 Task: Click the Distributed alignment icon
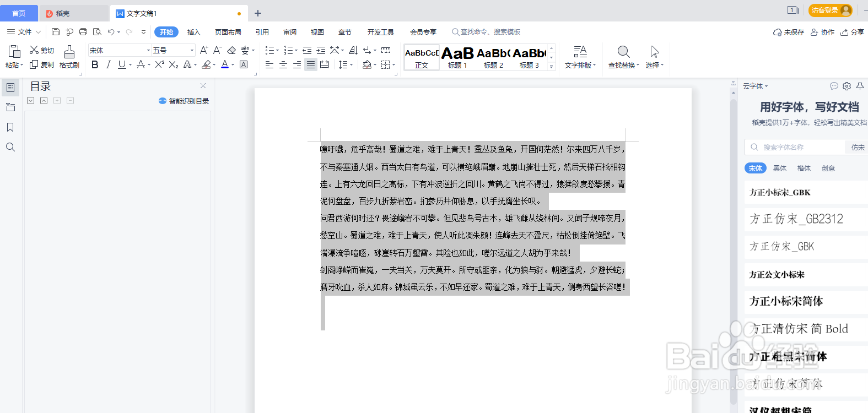[325, 64]
